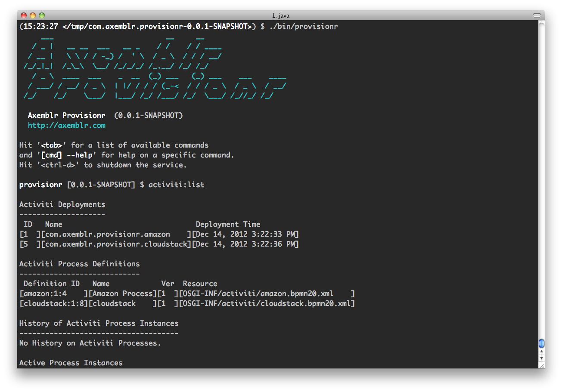Click deployment time 'Dec 14, 2012 3:22:36 PM'
This screenshot has width=562, height=392.
point(245,244)
